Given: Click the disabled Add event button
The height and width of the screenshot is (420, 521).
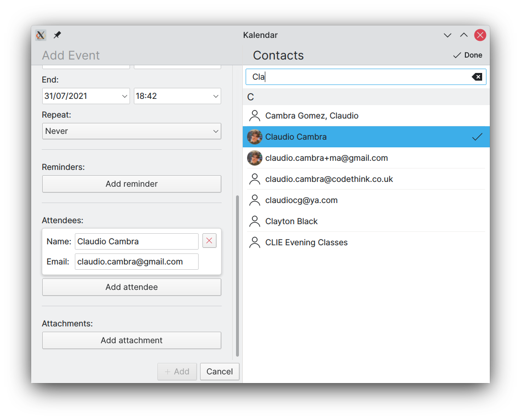Looking at the screenshot, I should [x=177, y=372].
